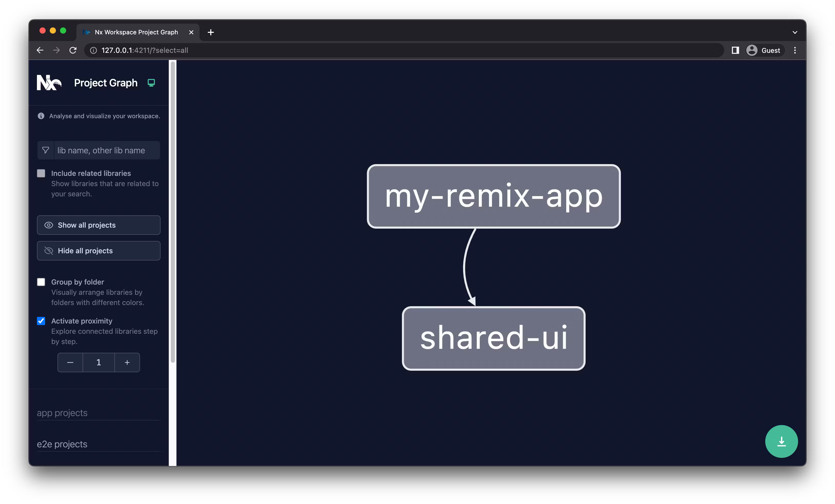Screen dimensions: 835x504
Task: Click the browser back arrow
Action: click(40, 50)
